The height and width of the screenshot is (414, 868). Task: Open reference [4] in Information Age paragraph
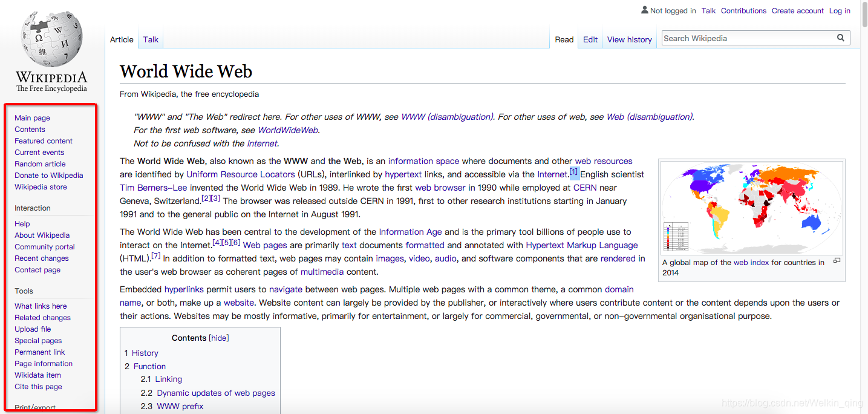pos(218,242)
